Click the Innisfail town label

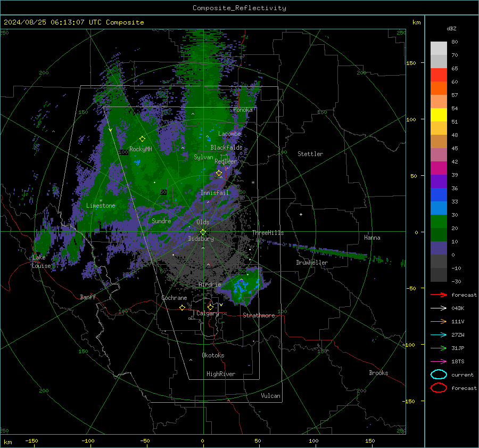[214, 193]
